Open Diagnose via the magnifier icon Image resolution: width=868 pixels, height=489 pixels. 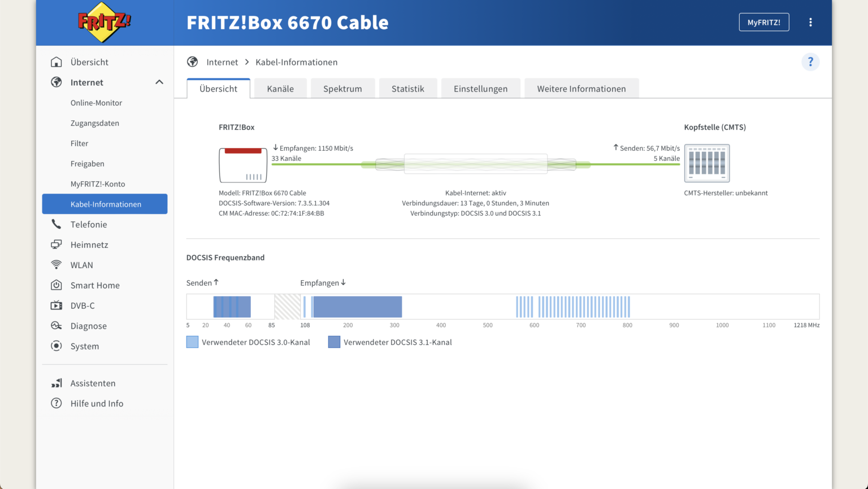click(57, 326)
